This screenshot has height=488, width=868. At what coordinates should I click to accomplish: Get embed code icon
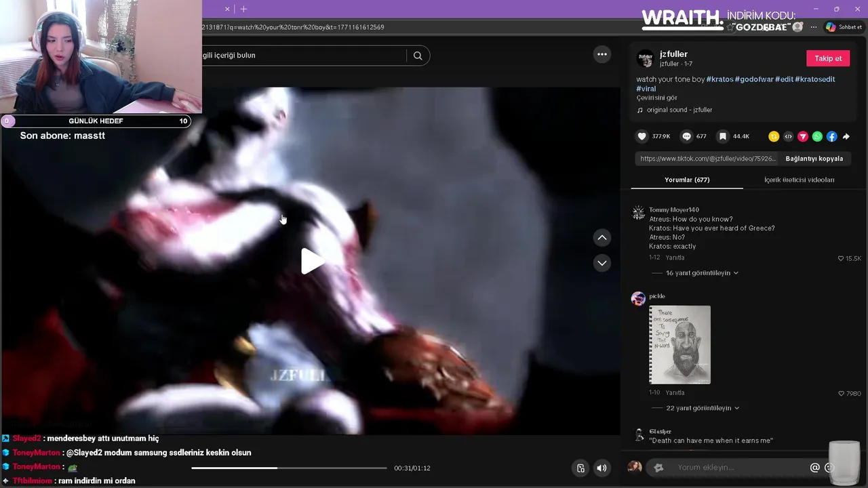[x=788, y=136]
